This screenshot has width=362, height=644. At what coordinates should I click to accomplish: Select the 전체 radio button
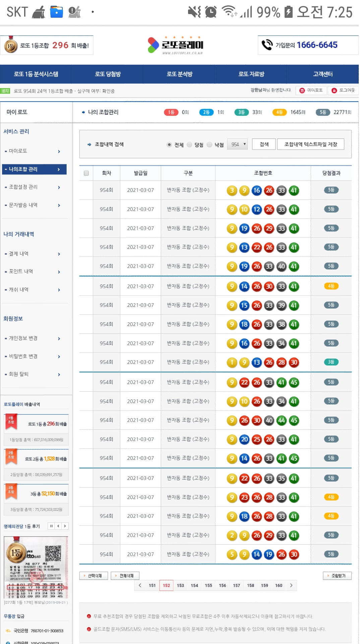coord(169,145)
